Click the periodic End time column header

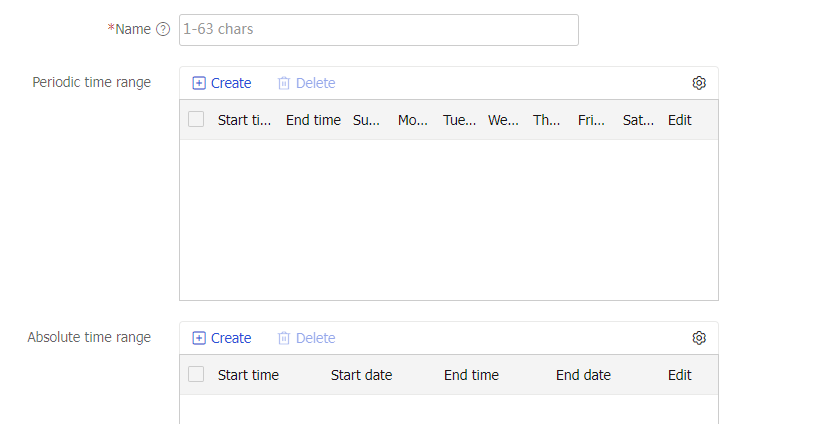tap(313, 120)
